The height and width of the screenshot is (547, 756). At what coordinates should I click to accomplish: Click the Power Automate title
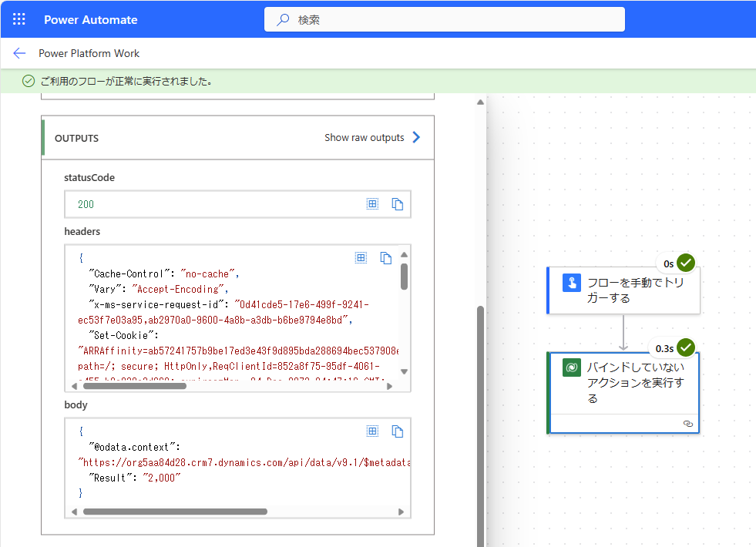click(91, 20)
